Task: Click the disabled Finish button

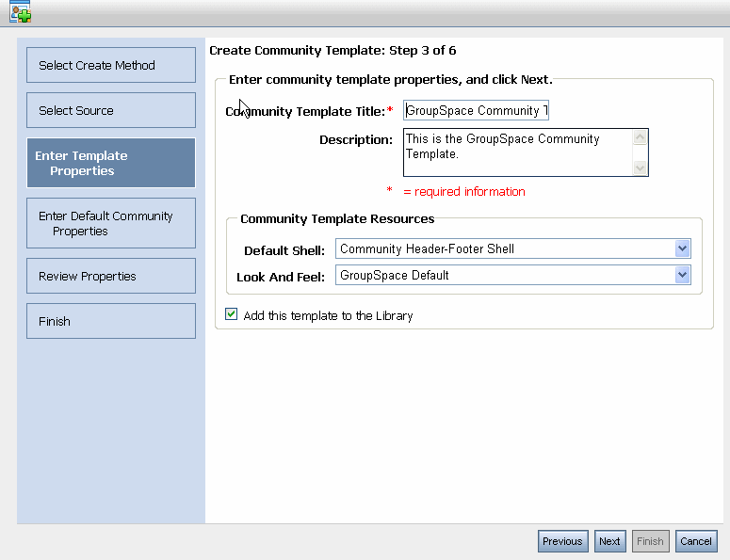Action: click(x=650, y=541)
